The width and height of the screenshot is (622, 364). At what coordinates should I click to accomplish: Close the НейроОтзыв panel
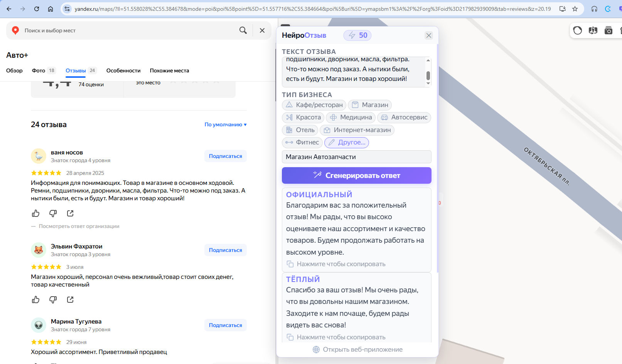coord(429,35)
